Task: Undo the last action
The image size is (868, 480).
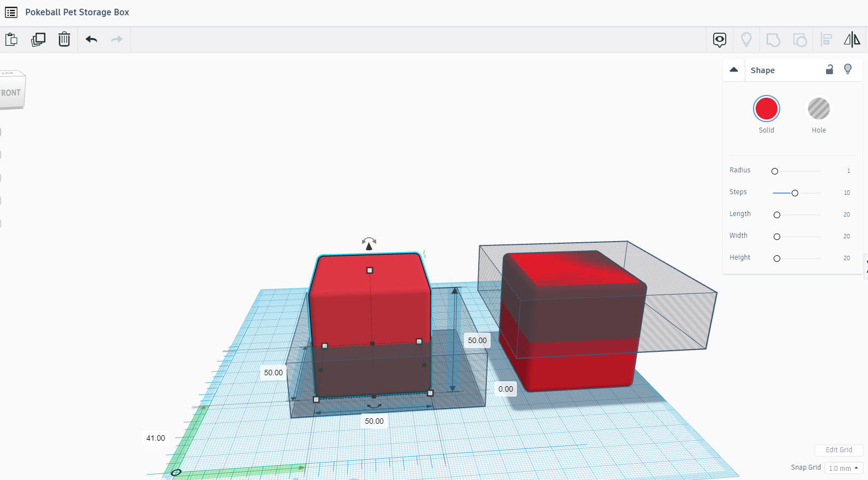Action: 91,39
